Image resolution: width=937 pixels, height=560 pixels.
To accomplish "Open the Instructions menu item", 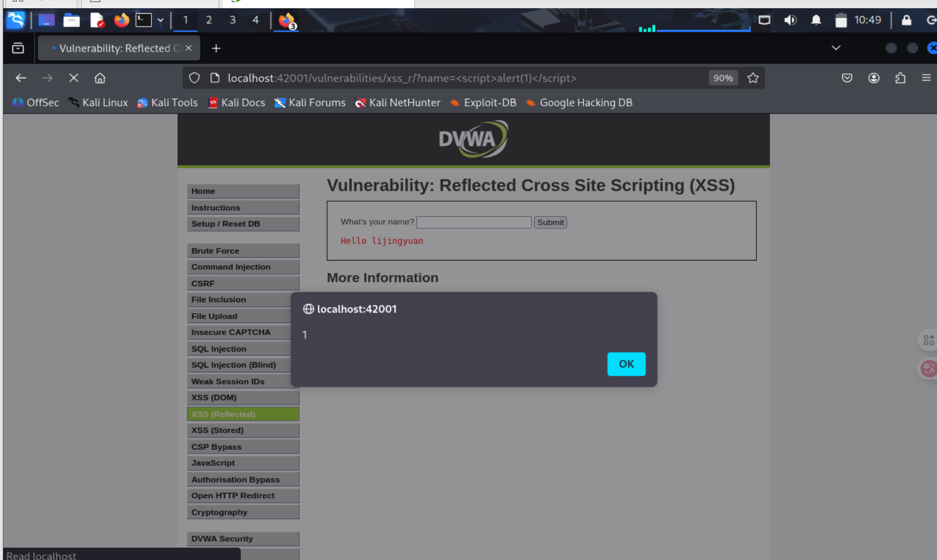I will click(243, 207).
